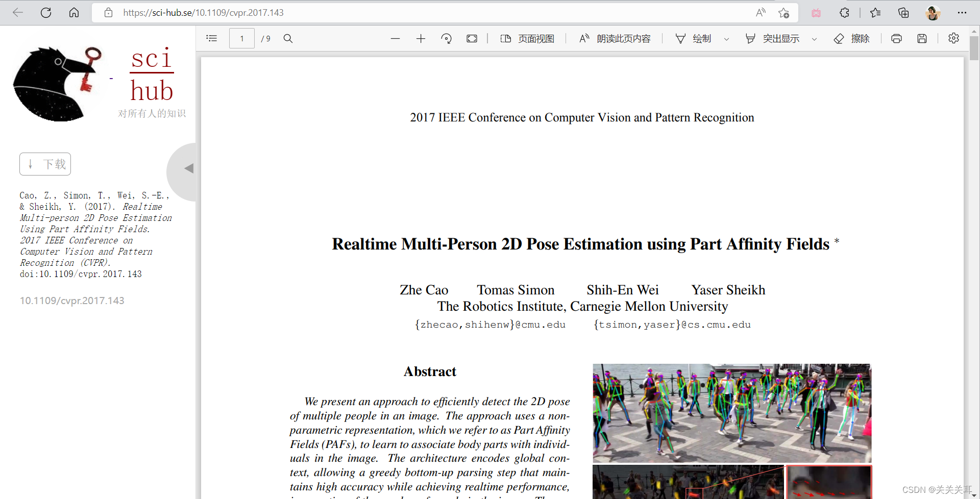Click author name Tomas Simon

click(516, 290)
